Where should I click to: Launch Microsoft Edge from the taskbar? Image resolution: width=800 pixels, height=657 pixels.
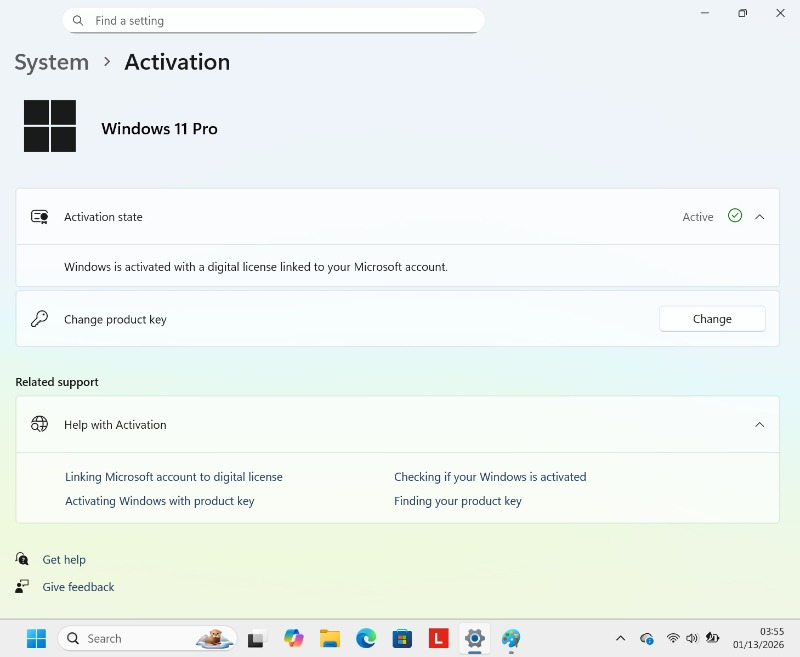point(366,638)
